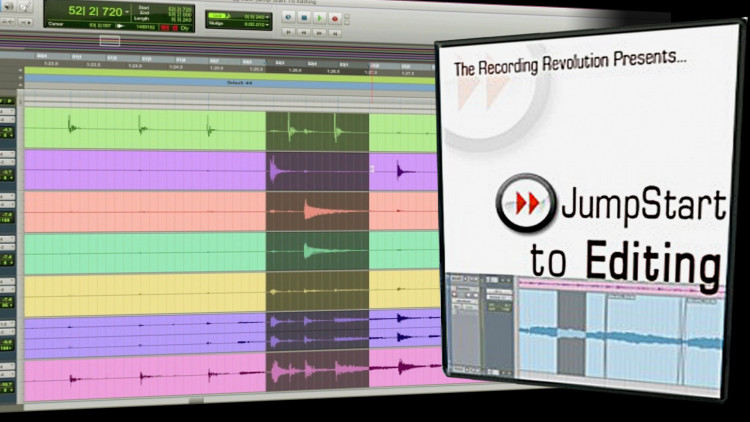Select the selected clip on pink track
Viewport: 750px width, 422px height.
(317, 370)
